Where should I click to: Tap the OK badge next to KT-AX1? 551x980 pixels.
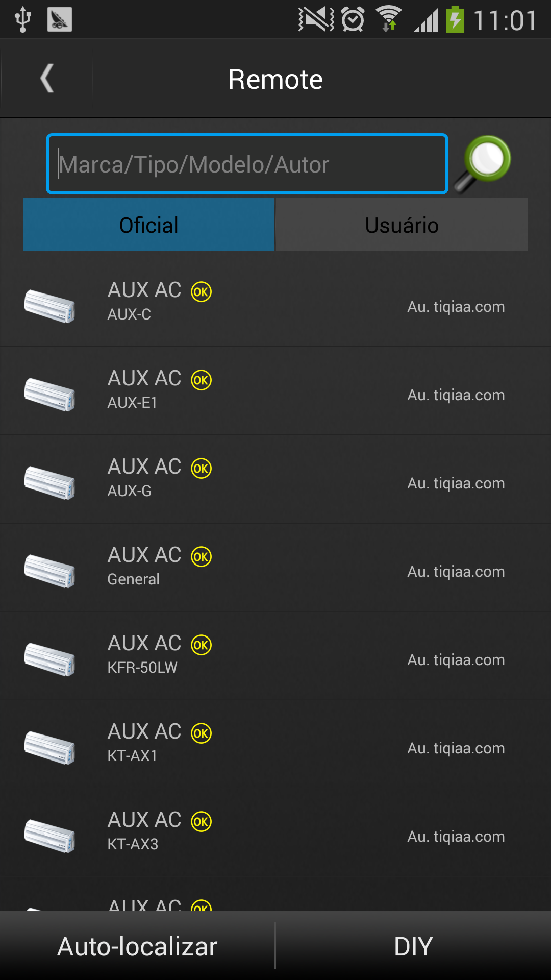pyautogui.click(x=201, y=733)
